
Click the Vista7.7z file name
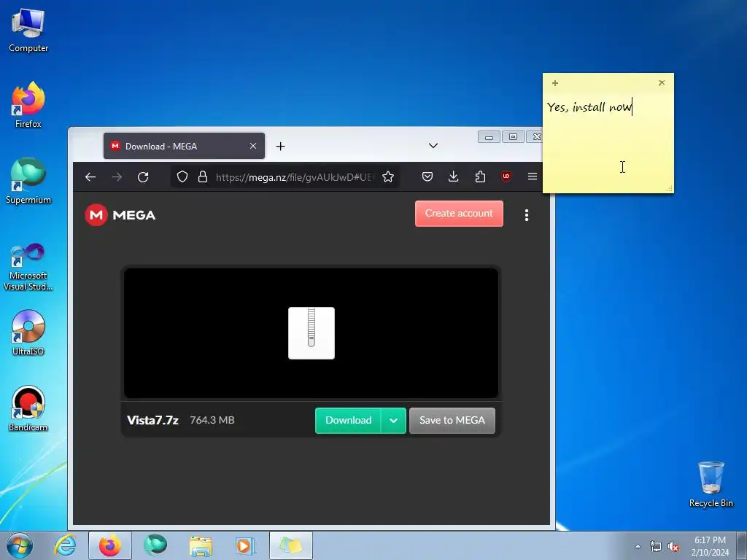tap(152, 421)
